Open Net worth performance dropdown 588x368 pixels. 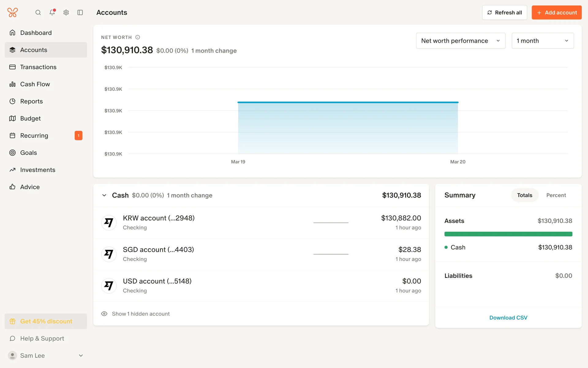pyautogui.click(x=460, y=41)
